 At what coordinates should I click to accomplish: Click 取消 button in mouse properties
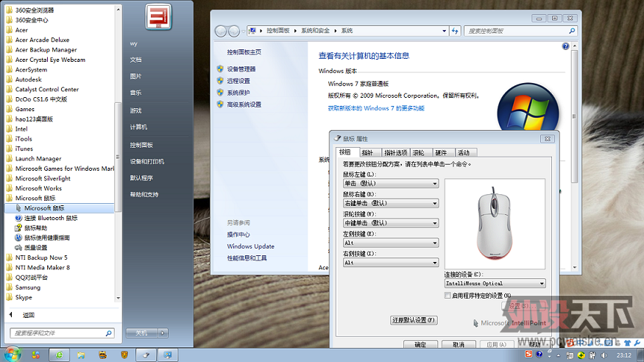pyautogui.click(x=459, y=344)
